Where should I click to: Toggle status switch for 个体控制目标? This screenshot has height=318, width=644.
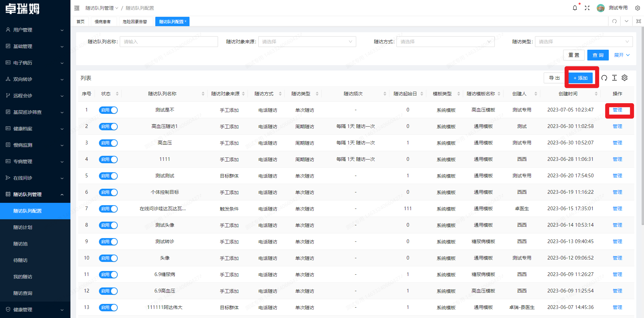(108, 192)
